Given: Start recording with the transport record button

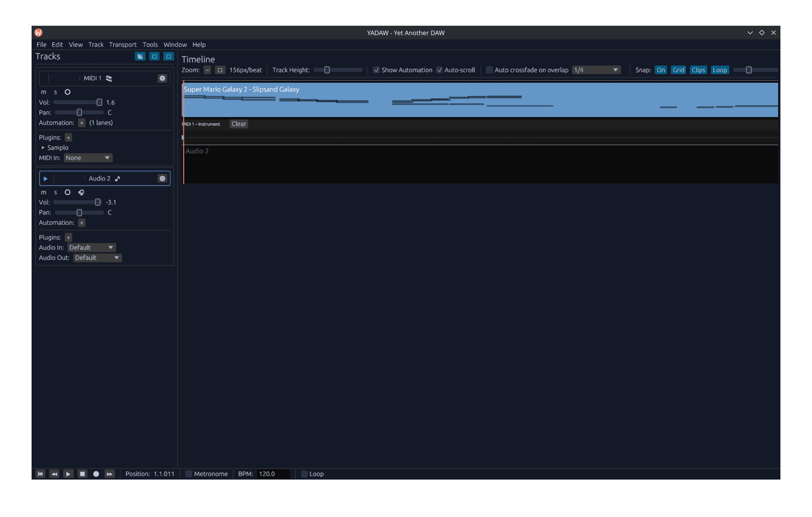Looking at the screenshot, I should coord(96,474).
